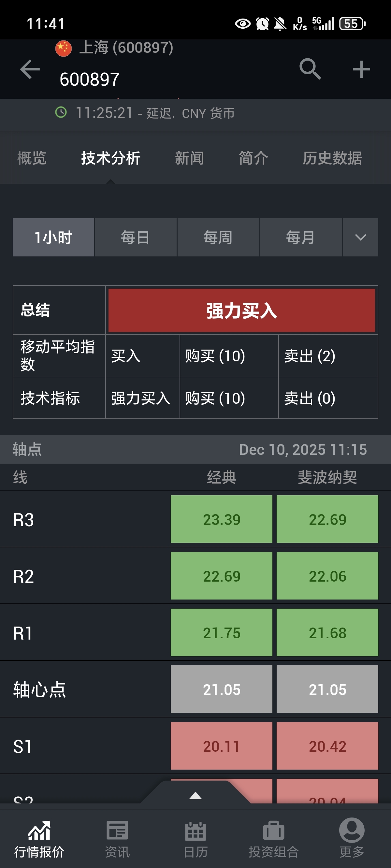Open the search magnifier icon
Screen dimensions: 391x868
coord(310,69)
